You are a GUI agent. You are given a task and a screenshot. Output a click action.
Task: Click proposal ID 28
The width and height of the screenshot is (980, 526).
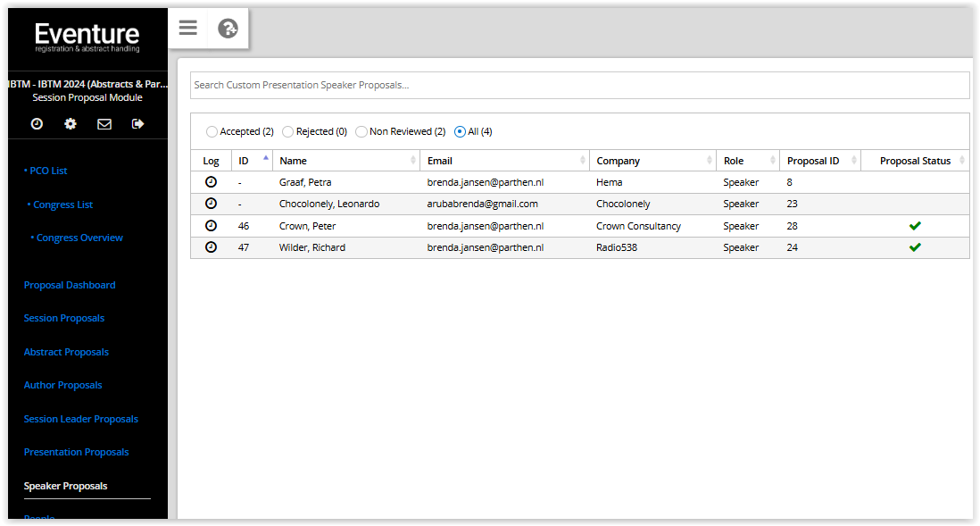[792, 226]
